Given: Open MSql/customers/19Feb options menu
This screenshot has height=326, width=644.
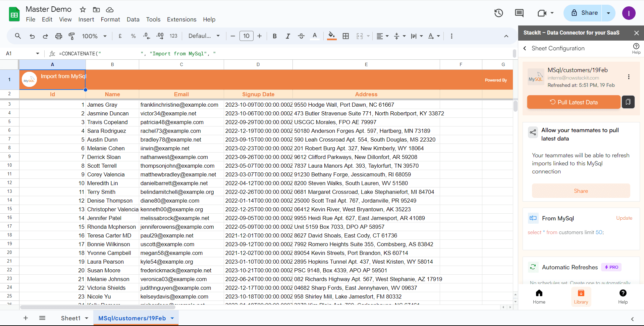Looking at the screenshot, I should (629, 77).
